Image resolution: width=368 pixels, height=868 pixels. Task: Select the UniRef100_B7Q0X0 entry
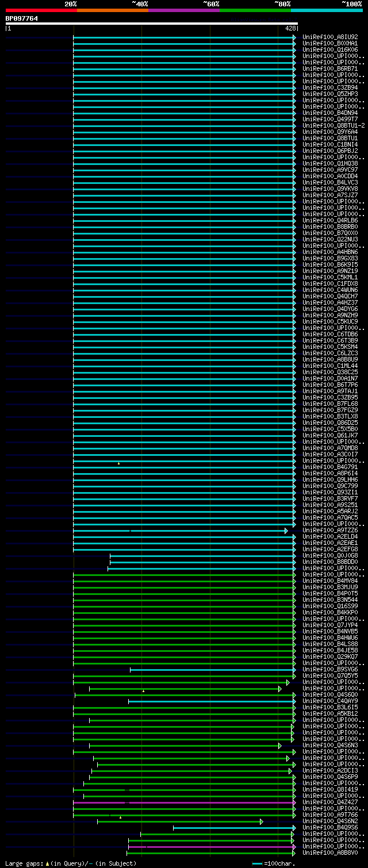point(330,233)
